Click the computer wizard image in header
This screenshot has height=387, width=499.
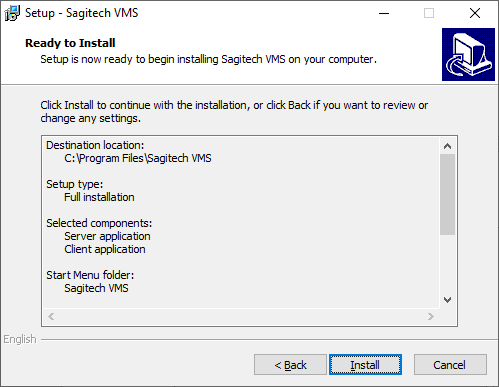pos(468,54)
